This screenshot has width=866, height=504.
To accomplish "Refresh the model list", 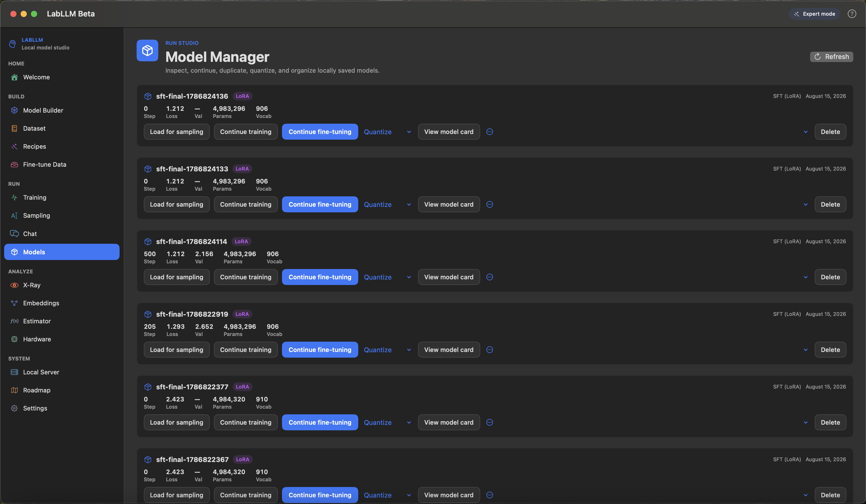I will pyautogui.click(x=831, y=57).
